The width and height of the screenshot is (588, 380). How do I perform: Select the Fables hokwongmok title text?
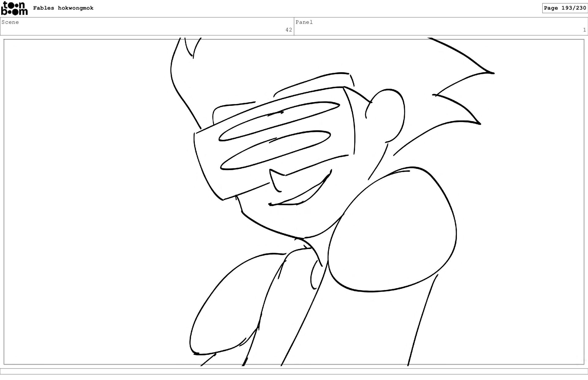pos(63,8)
